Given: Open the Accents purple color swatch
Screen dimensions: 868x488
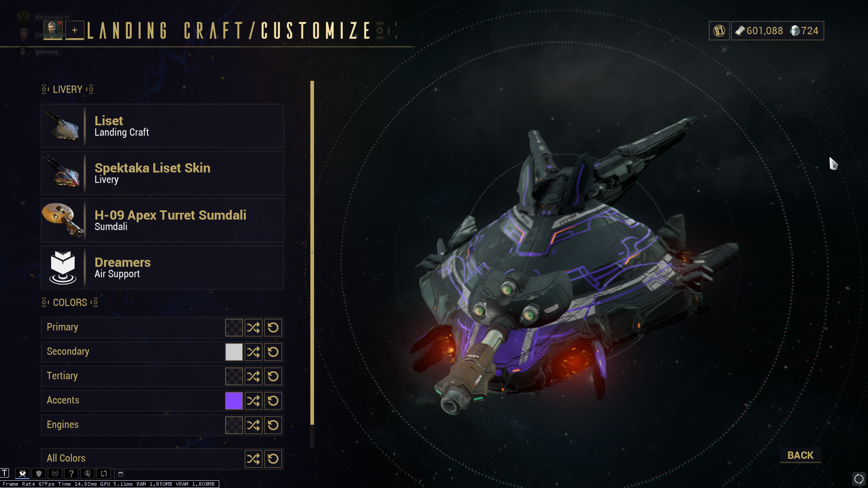Looking at the screenshot, I should click(x=234, y=401).
